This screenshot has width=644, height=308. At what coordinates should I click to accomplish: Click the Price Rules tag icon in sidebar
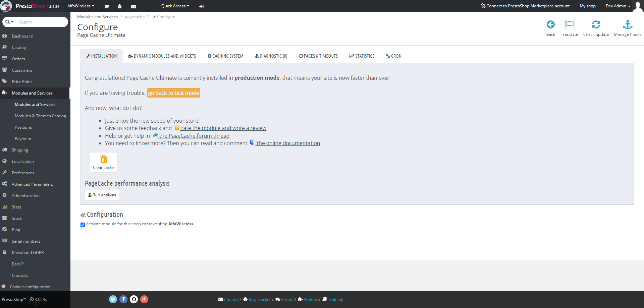pos(5,81)
